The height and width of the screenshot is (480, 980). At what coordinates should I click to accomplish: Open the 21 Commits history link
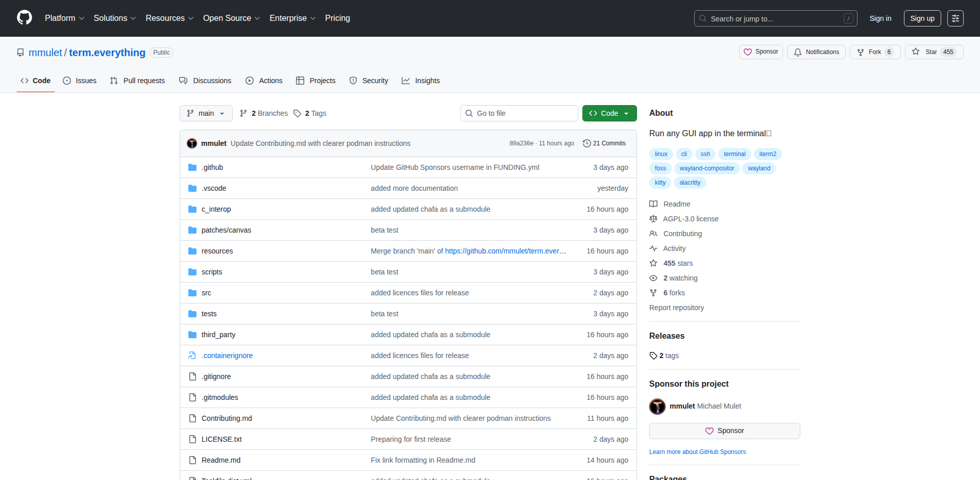604,143
